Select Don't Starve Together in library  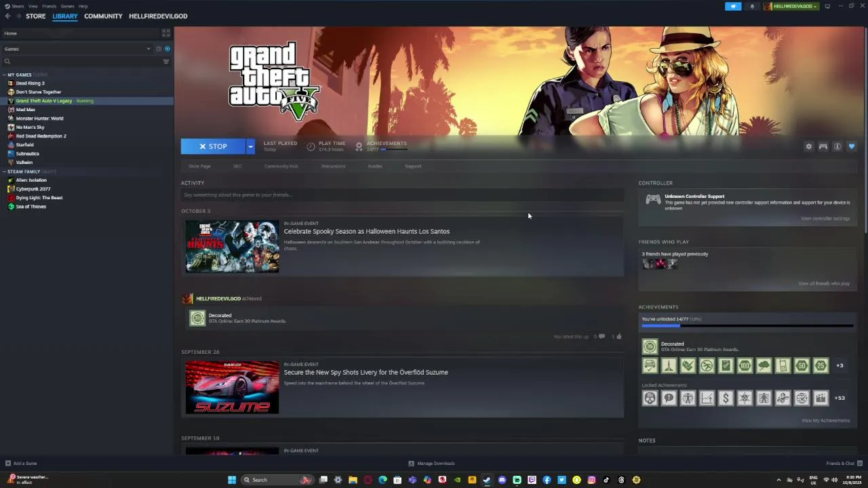coord(38,92)
